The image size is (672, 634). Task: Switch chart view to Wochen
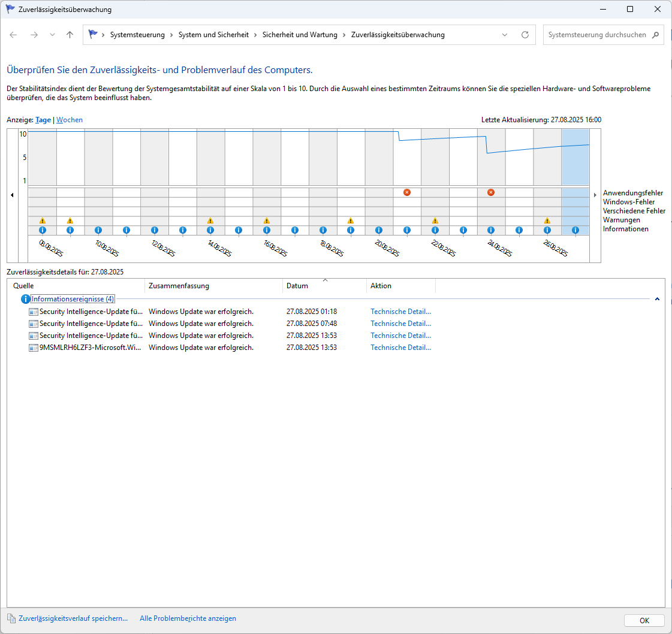(x=70, y=120)
